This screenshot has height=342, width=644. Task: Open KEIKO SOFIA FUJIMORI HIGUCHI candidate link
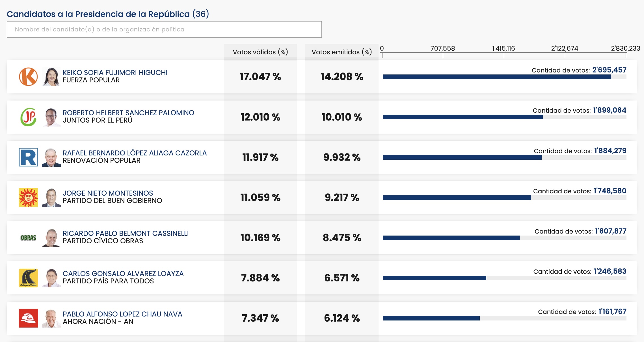click(x=115, y=73)
